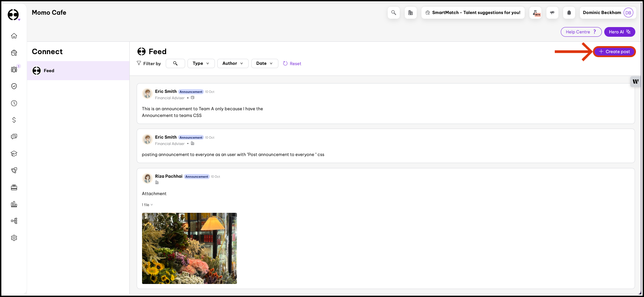
Task: Open the org chart sidebar icon
Action: 14,221
